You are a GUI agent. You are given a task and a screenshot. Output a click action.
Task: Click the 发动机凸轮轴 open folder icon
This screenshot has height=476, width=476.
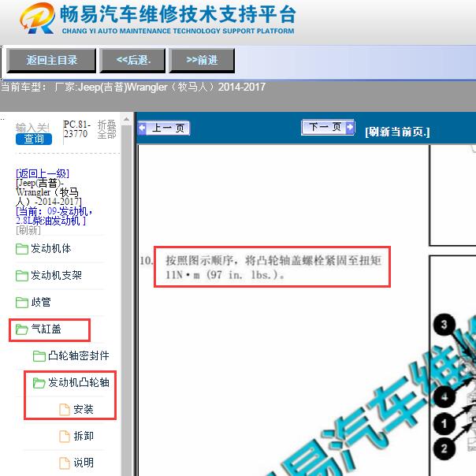(x=39, y=382)
